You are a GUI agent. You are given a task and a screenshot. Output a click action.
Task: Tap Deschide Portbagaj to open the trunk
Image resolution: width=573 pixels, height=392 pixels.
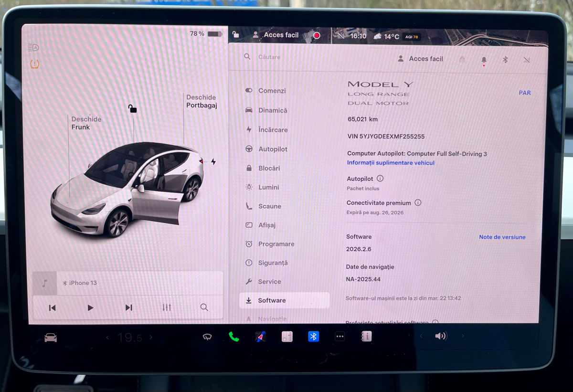(x=202, y=101)
